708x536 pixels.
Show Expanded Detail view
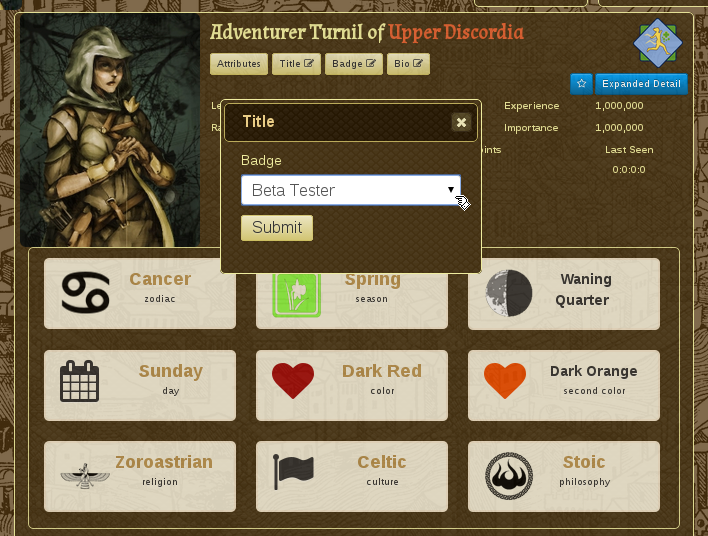[641, 84]
